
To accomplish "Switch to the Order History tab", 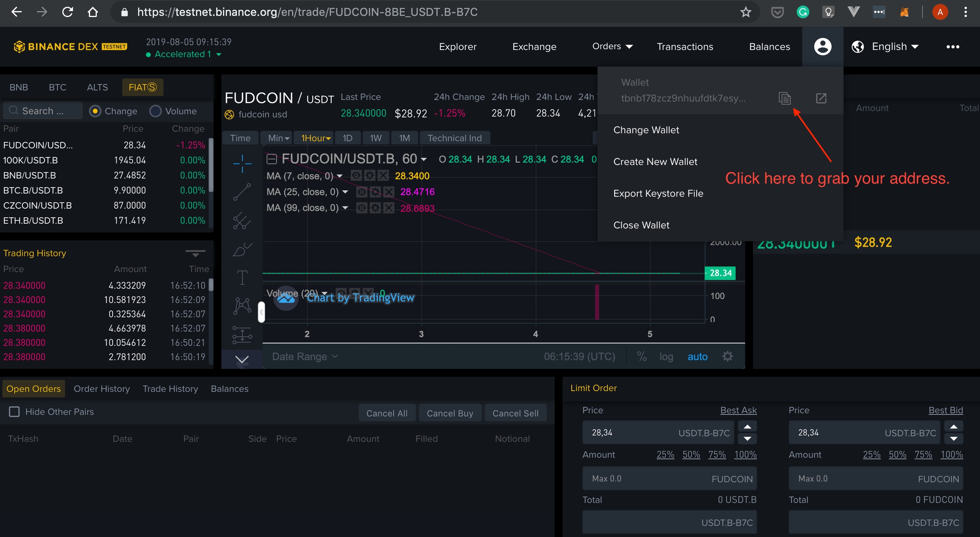I will 102,389.
